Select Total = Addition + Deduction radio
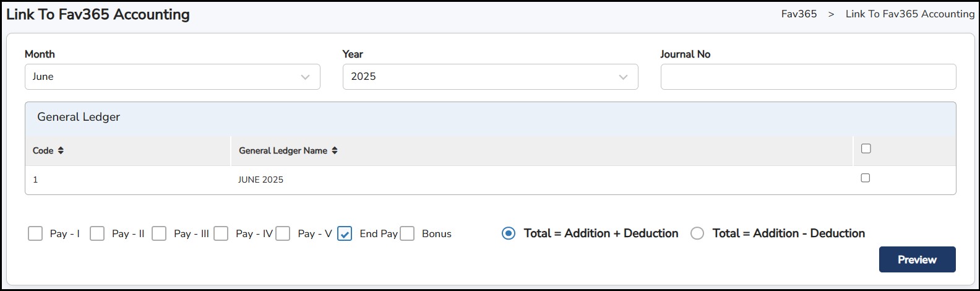980x291 pixels. click(x=509, y=233)
